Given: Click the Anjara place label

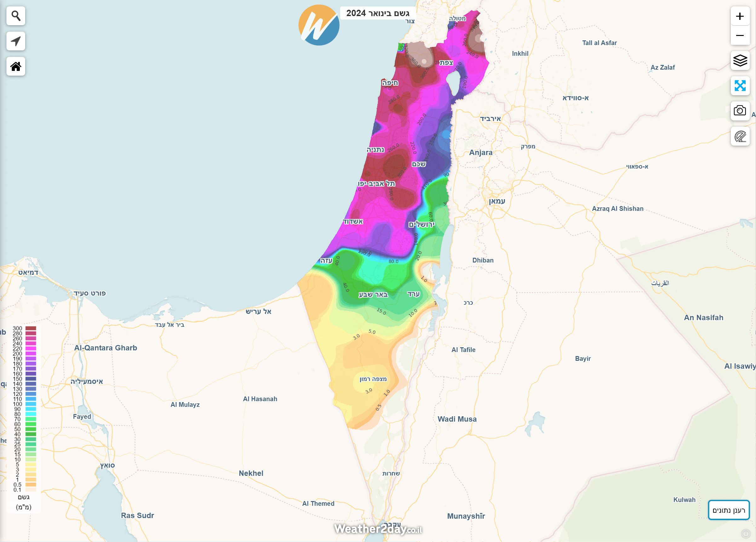Looking at the screenshot, I should [481, 153].
